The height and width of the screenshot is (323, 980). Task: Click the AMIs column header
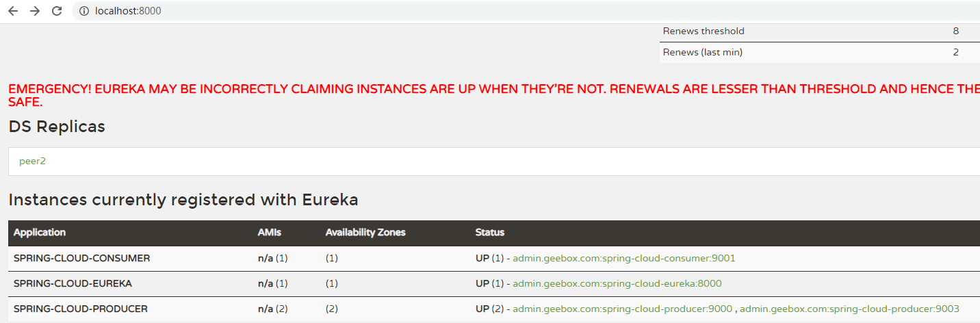[269, 233]
